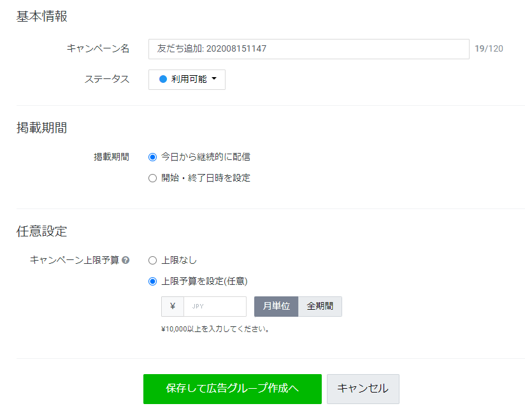The width and height of the screenshot is (525, 420).
Task: Click the 今日から継続的に配信 label text
Action: click(x=206, y=157)
